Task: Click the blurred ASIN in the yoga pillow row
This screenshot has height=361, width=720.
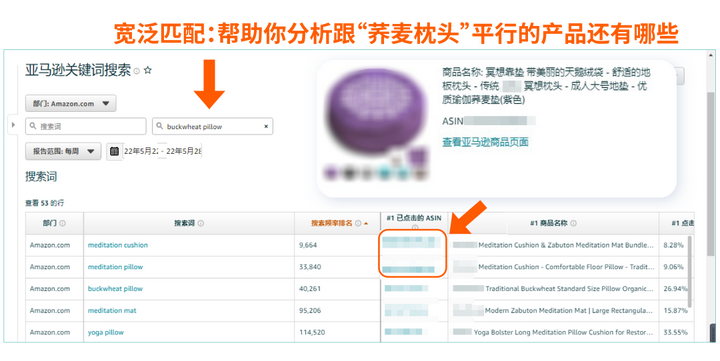Action: (404, 332)
